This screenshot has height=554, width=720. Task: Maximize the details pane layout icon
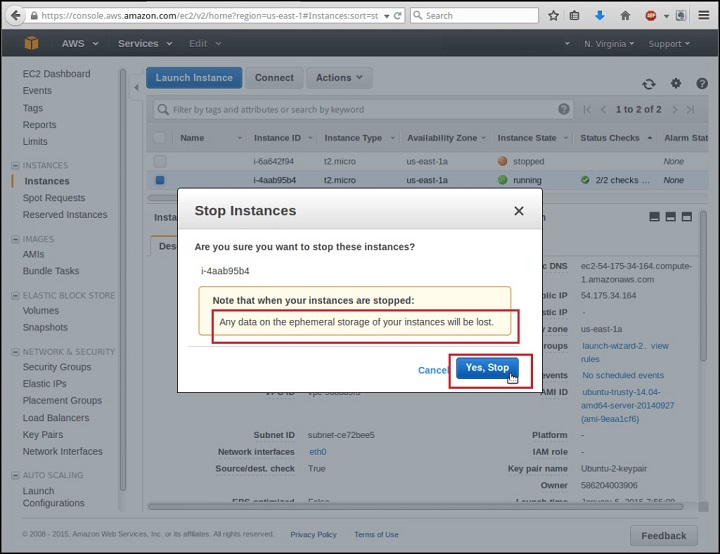[x=686, y=217]
